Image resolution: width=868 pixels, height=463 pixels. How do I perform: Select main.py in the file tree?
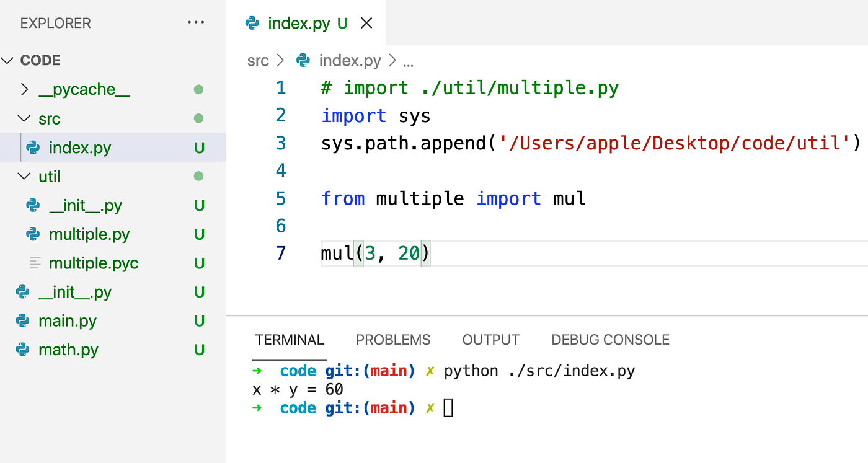click(x=68, y=321)
